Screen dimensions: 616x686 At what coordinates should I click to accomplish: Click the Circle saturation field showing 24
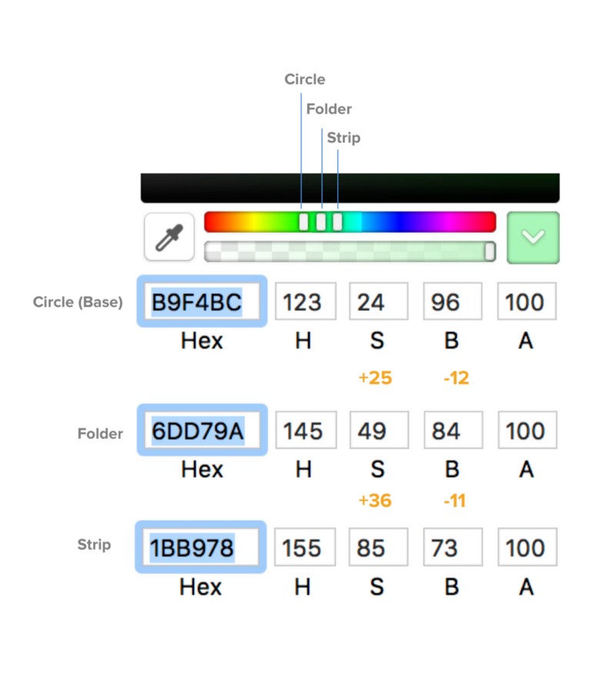point(378,302)
